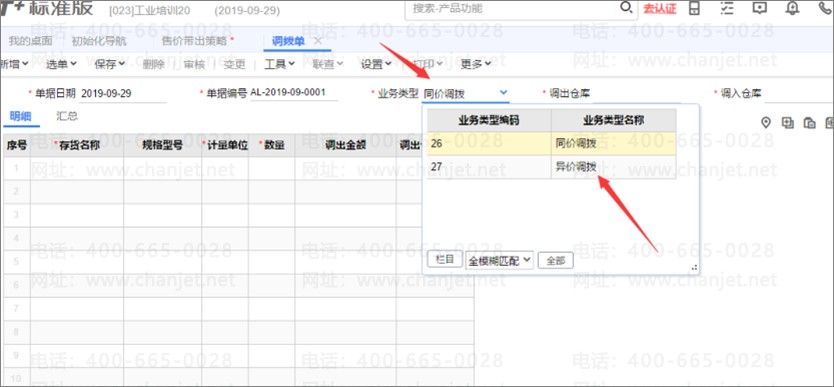Image resolution: width=834 pixels, height=387 pixels.
Task: Click the 调入仓库 field
Action: 798,94
